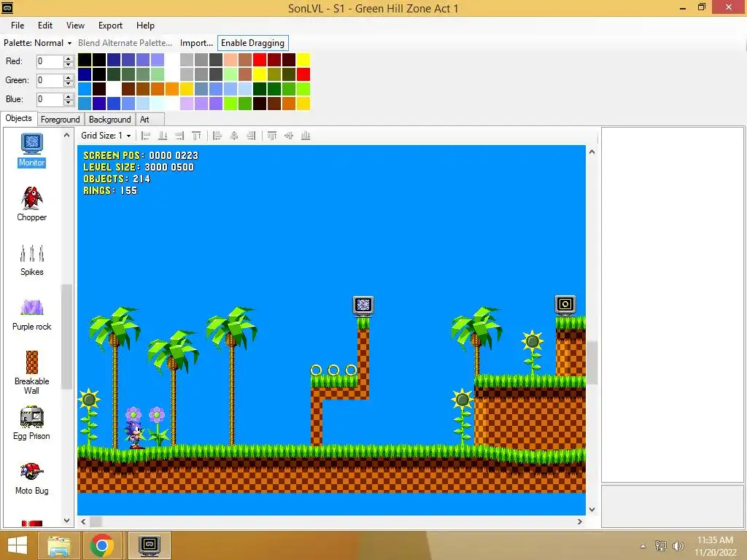Screen dimensions: 747x560
Task: Select the Sonic start position sprite
Action: (x=135, y=435)
